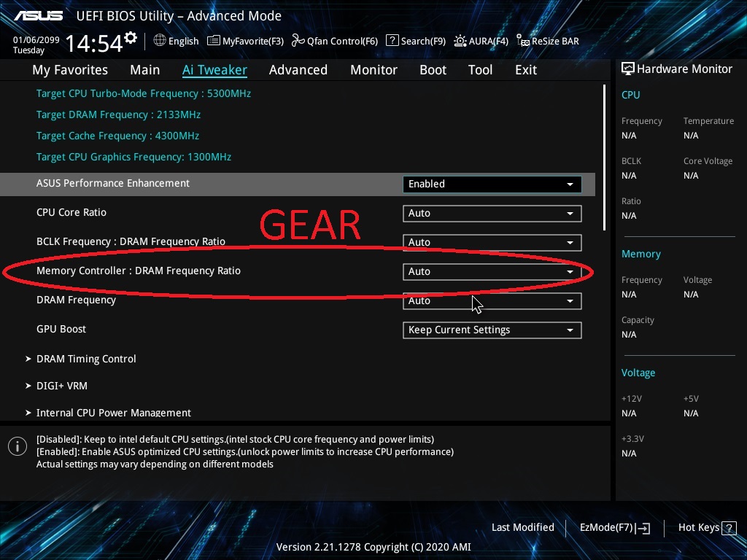Click the 01/06/2099 date display
747x560 pixels.
(36, 40)
